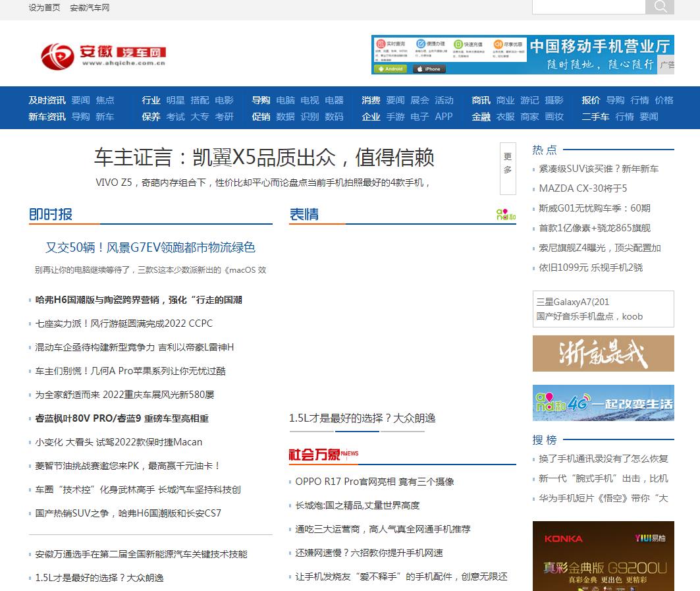Open 新一代“腕式手机”出击 link
Image resolution: width=700 pixels, height=591 pixels.
[603, 478]
